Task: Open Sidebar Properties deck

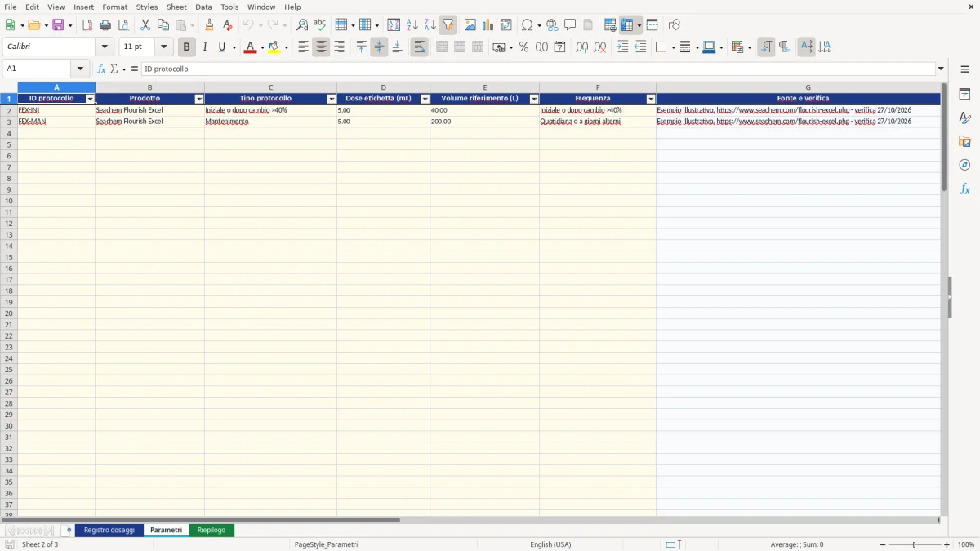Action: coord(964,94)
